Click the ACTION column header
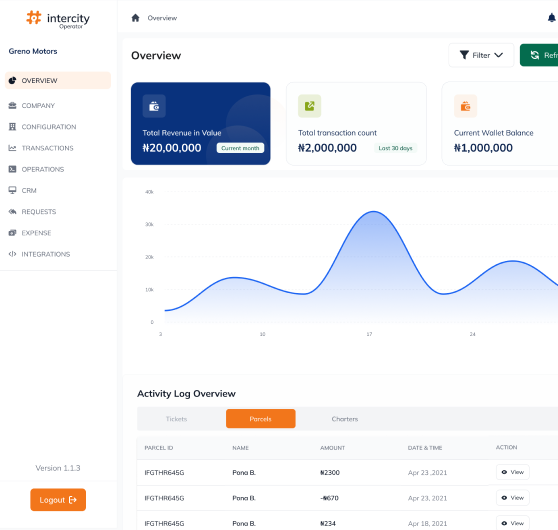The image size is (558, 530). point(506,447)
